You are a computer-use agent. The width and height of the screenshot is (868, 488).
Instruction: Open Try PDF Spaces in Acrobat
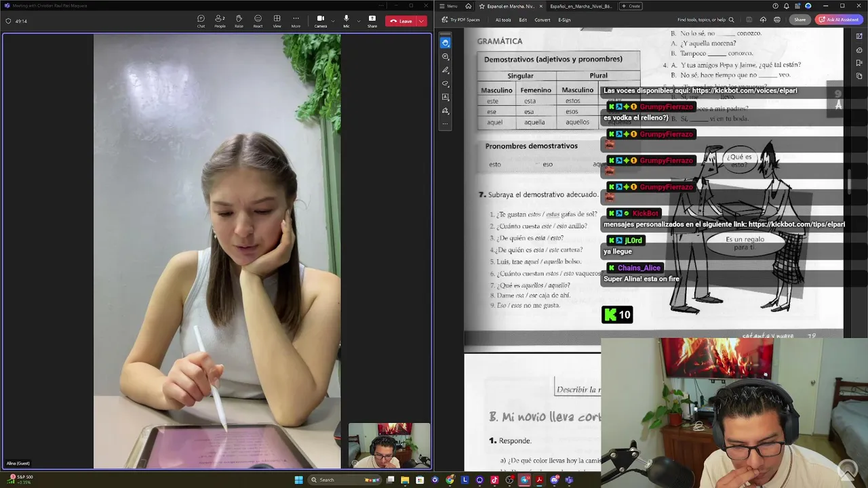(x=460, y=20)
